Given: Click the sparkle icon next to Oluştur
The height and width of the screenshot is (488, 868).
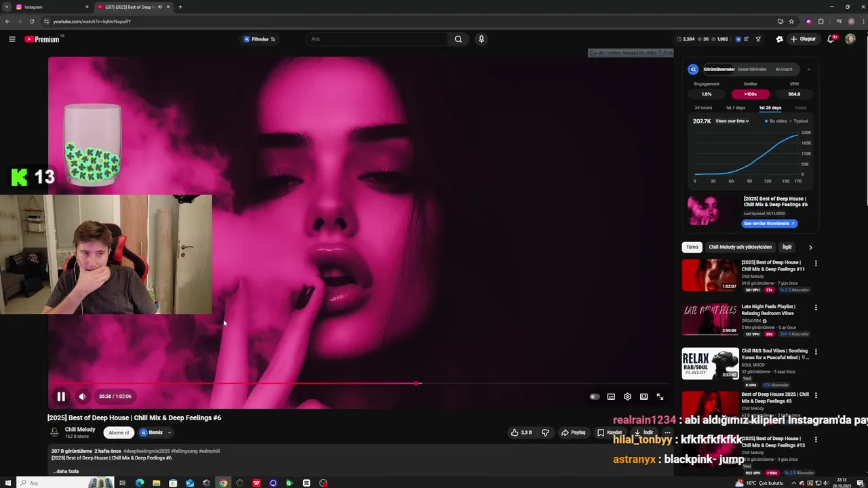Looking at the screenshot, I should pos(779,39).
